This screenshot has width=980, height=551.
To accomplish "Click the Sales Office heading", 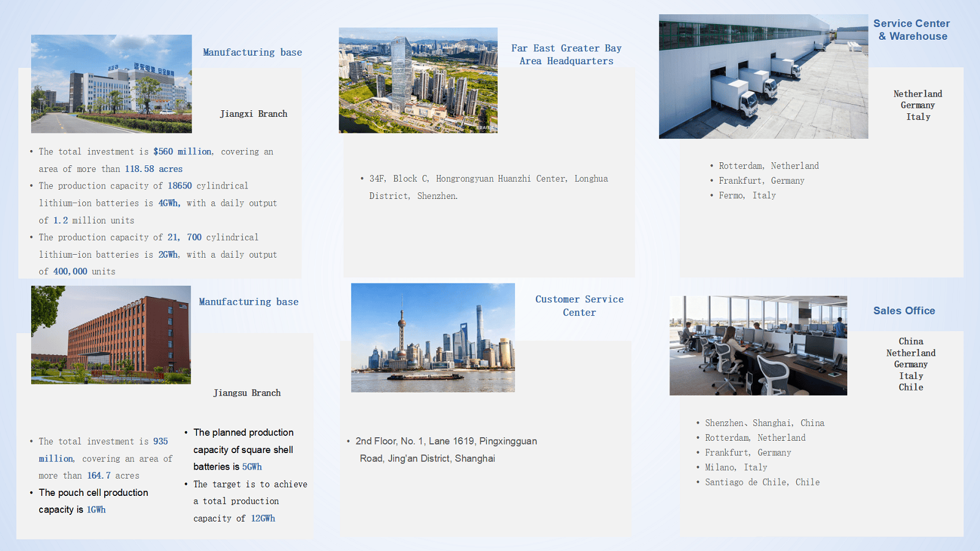I will [904, 311].
